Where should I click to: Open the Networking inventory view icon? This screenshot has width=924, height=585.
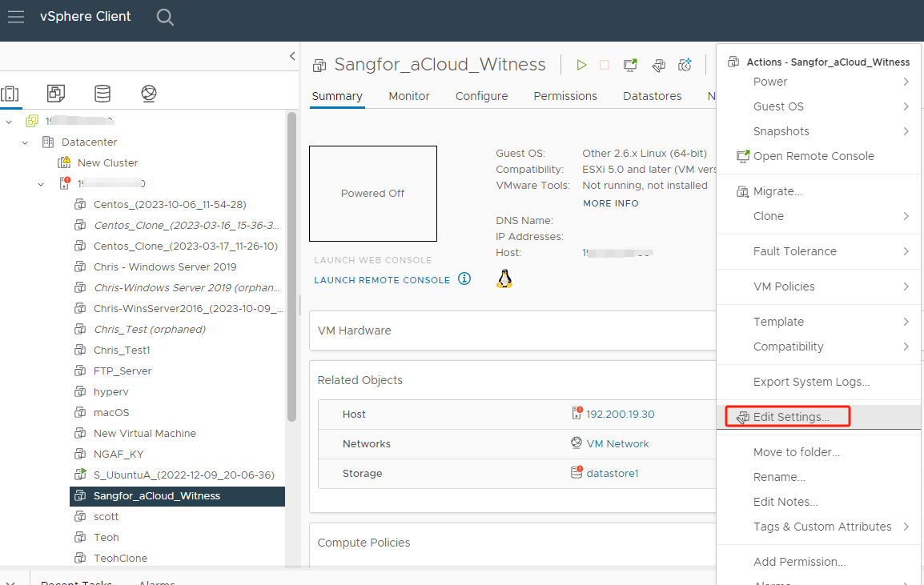(x=149, y=94)
